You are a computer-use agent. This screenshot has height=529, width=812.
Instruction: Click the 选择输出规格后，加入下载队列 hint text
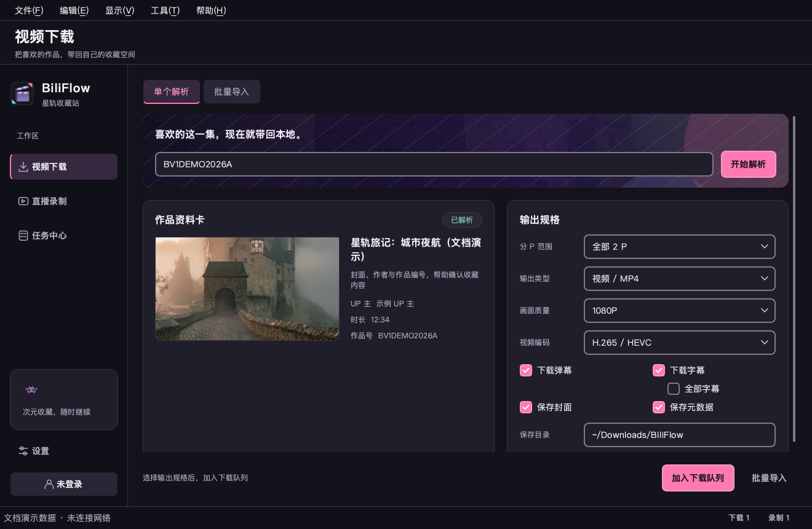[195, 478]
